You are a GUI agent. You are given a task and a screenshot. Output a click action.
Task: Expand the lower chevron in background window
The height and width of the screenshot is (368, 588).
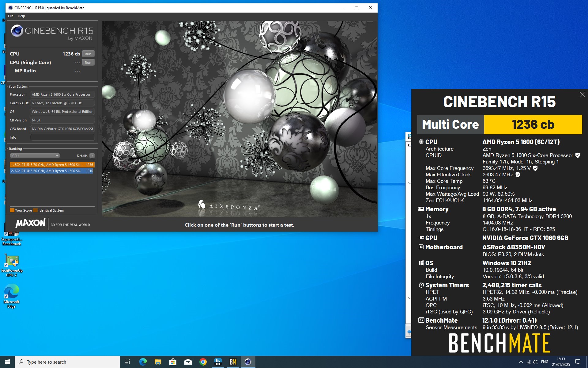[409, 298]
